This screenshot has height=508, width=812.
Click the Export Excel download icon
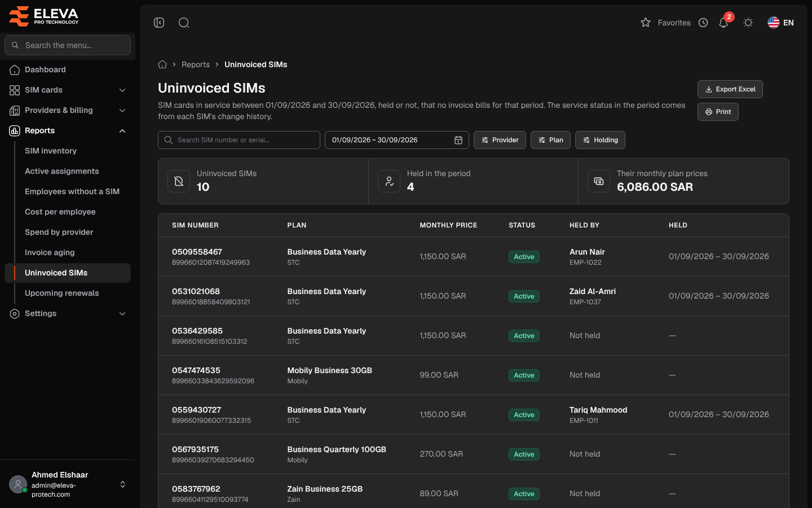[709, 89]
